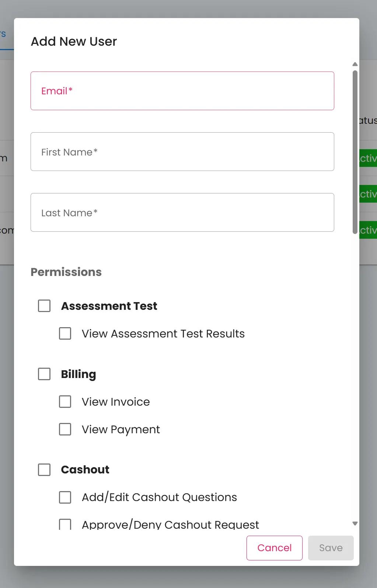Tick the Billing group checkbox
377x588 pixels.
tap(44, 374)
